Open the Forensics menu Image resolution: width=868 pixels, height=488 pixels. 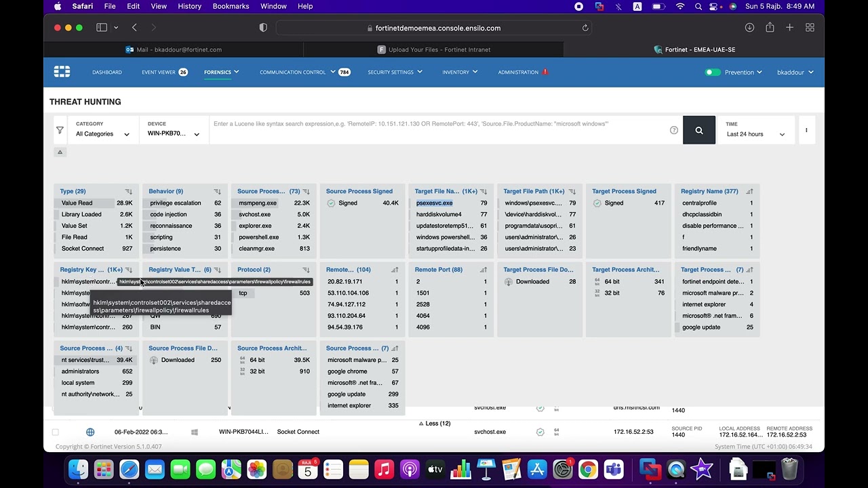[x=221, y=72]
